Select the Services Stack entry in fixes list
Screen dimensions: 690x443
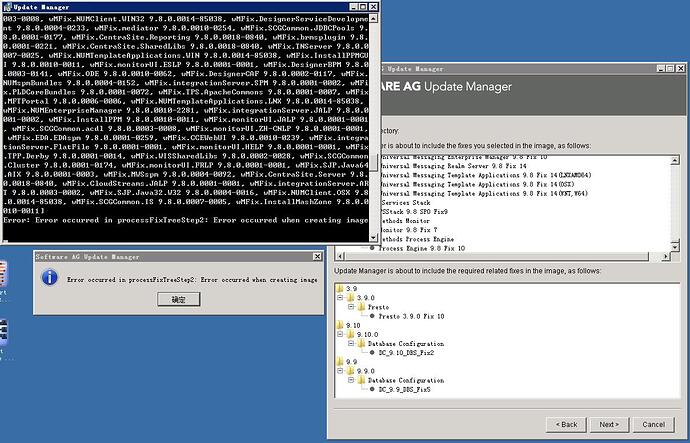[405, 203]
